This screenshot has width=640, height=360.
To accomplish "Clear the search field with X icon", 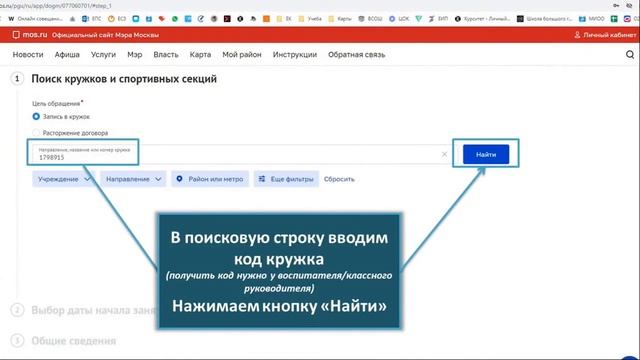I will click(x=444, y=154).
